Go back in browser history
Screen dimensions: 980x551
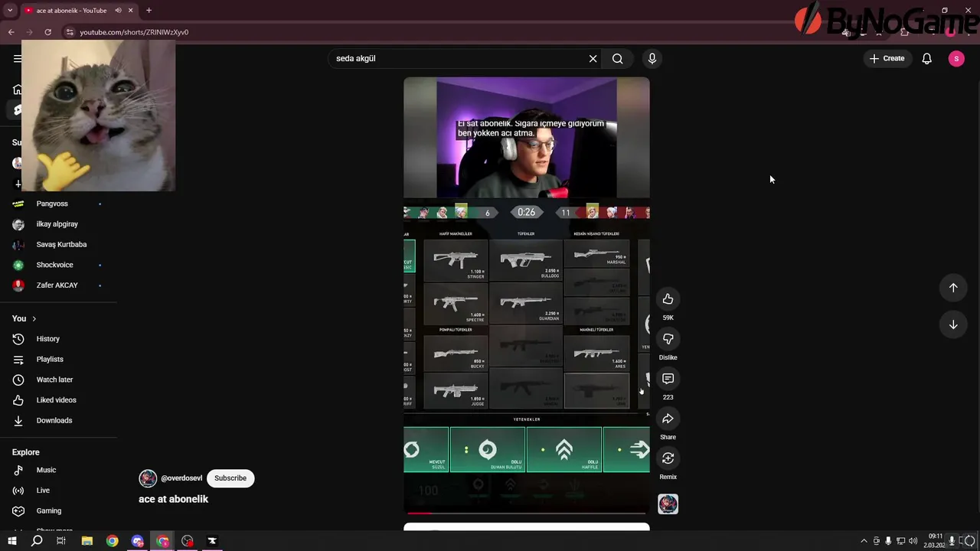[x=11, y=32]
